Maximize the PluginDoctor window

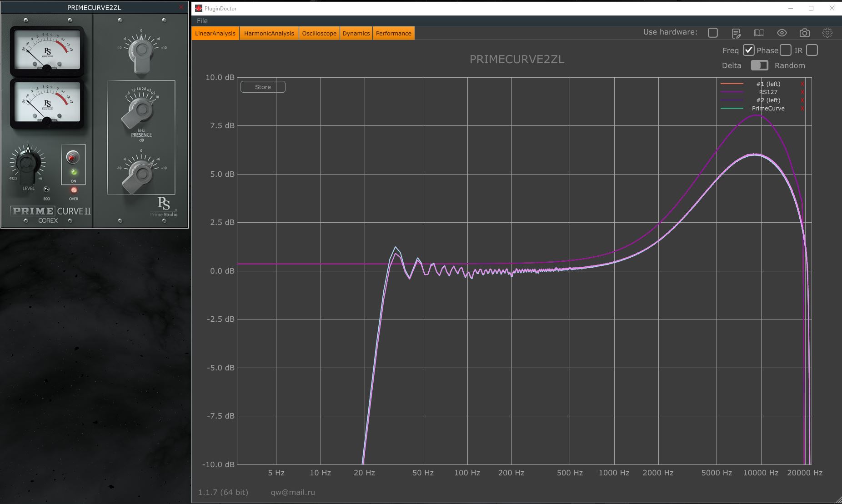(x=811, y=8)
